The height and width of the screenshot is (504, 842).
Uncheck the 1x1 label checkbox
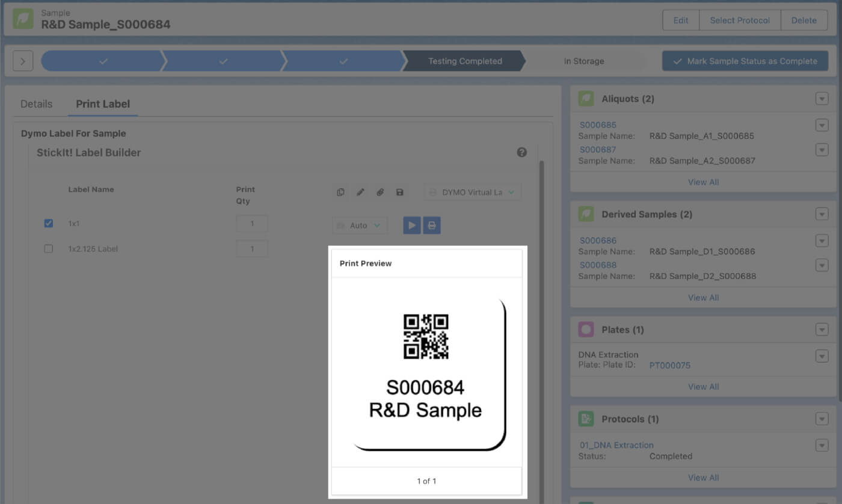point(49,223)
